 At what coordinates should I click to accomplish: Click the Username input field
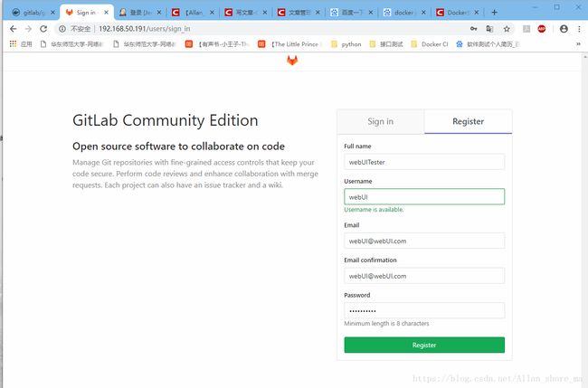(x=424, y=197)
